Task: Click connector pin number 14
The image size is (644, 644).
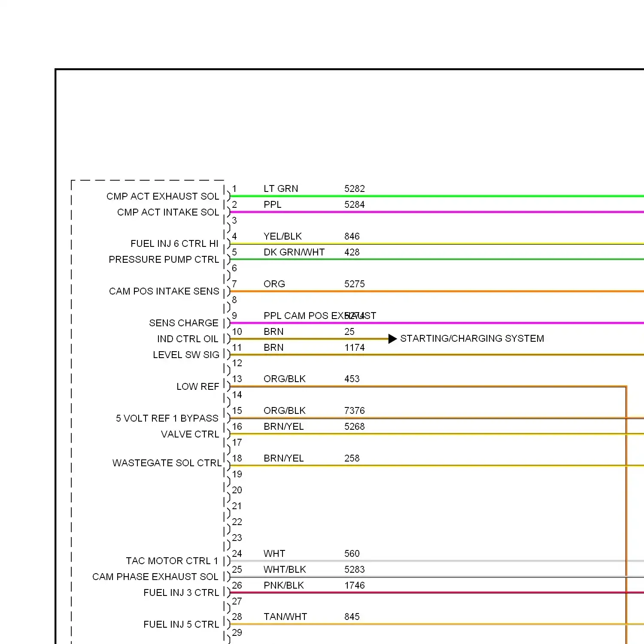Action: [237, 395]
